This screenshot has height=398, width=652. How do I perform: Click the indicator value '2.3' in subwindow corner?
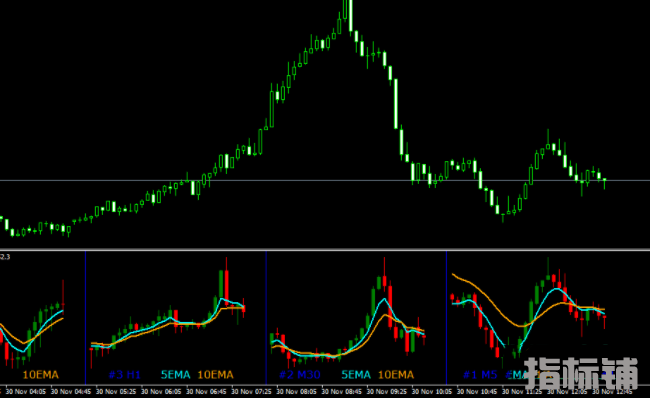point(5,257)
